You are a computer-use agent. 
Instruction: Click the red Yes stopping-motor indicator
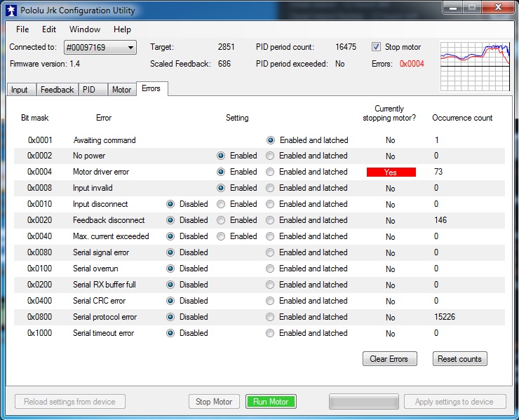coord(391,172)
